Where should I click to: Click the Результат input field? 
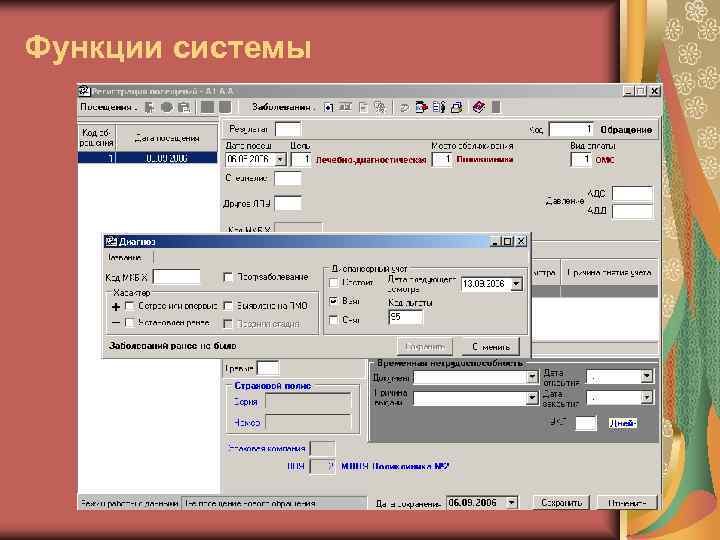click(x=288, y=129)
